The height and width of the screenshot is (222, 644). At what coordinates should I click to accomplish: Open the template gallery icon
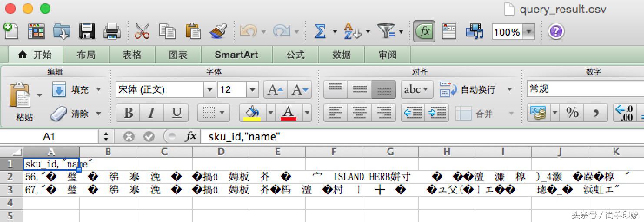click(36, 32)
